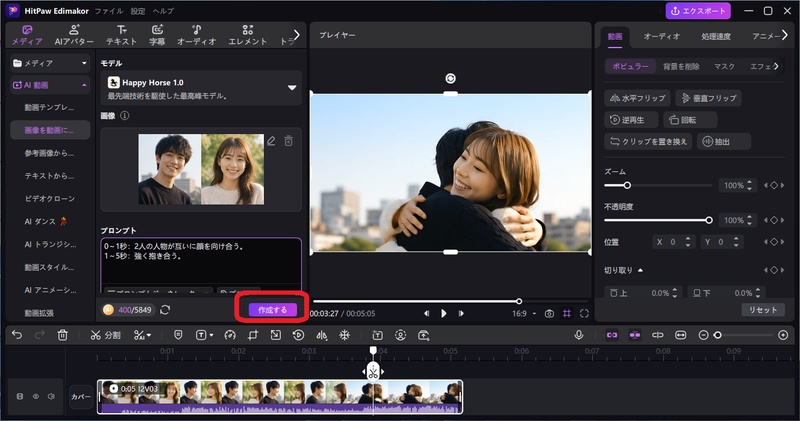800x421 pixels.
Task: Click the Redo arrow in timeline toolbar
Action: coord(39,335)
